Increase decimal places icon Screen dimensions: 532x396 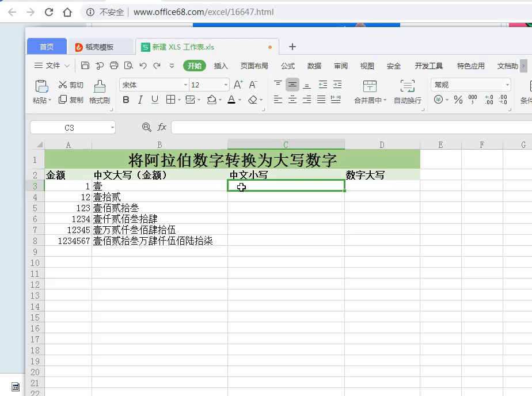coord(489,100)
